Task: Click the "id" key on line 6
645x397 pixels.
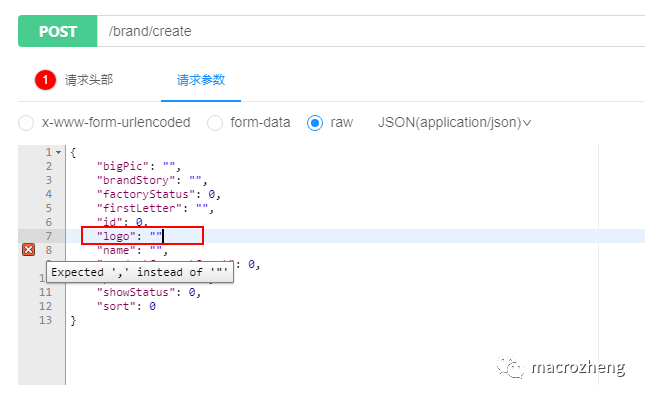Action: (x=109, y=222)
